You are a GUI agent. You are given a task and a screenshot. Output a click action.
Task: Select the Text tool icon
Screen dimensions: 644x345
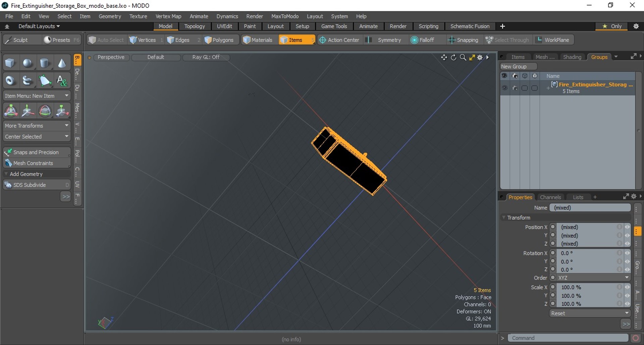point(62,80)
